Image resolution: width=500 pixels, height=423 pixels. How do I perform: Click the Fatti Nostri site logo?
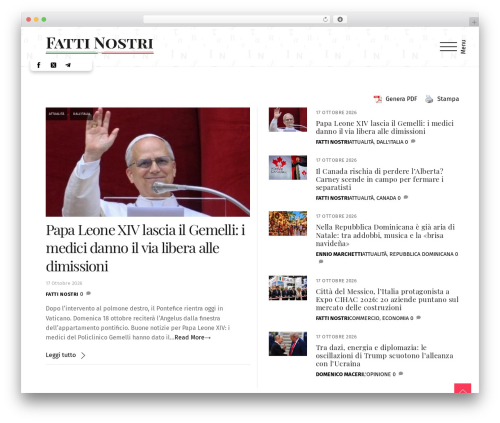100,45
